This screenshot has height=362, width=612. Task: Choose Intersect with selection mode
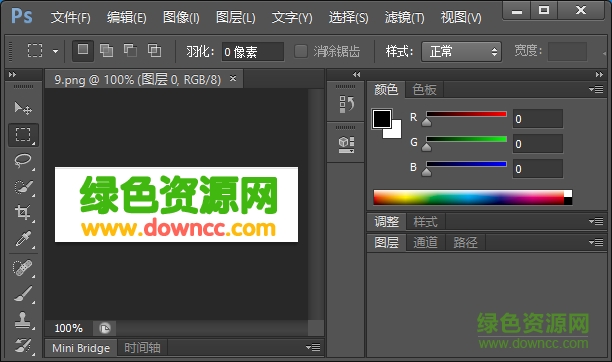pos(154,50)
